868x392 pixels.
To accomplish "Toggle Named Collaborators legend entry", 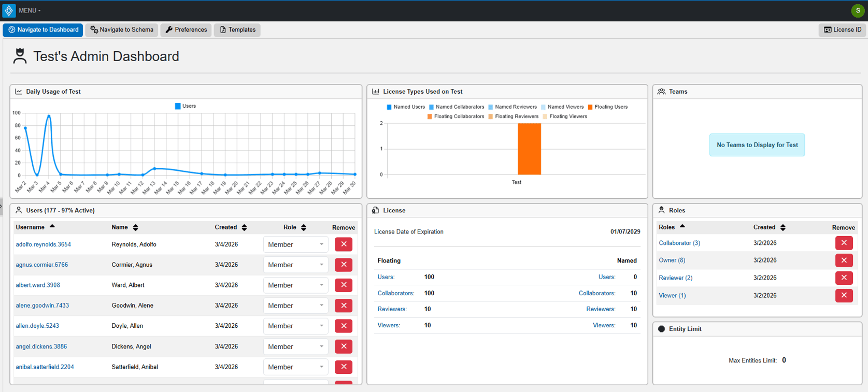I will (x=457, y=107).
